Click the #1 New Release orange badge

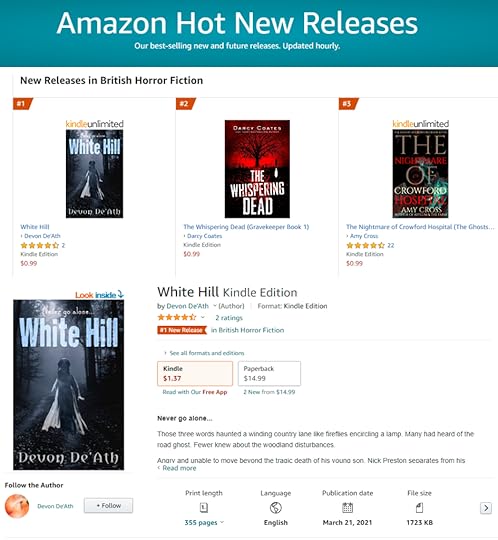[x=182, y=330]
